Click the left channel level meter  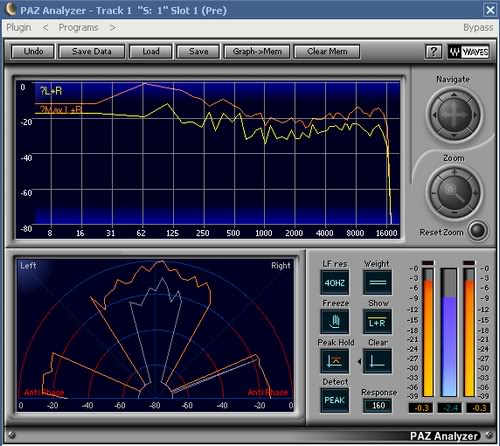[x=428, y=332]
